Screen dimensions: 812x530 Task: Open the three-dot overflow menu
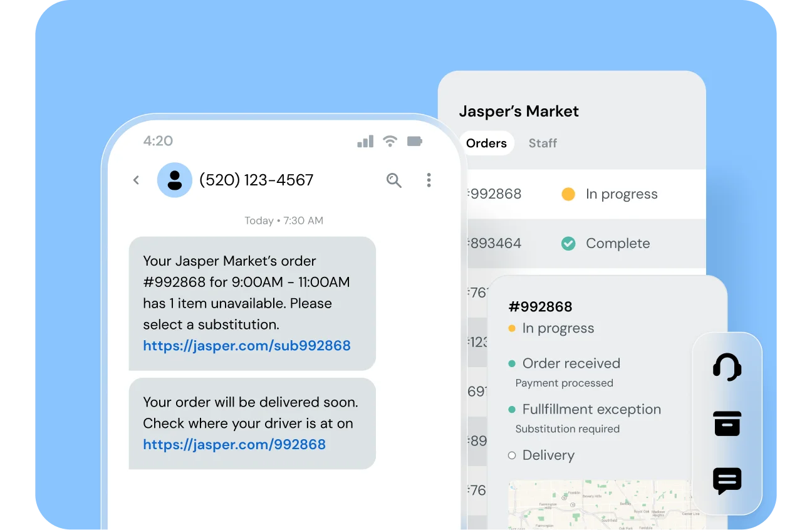coord(429,180)
